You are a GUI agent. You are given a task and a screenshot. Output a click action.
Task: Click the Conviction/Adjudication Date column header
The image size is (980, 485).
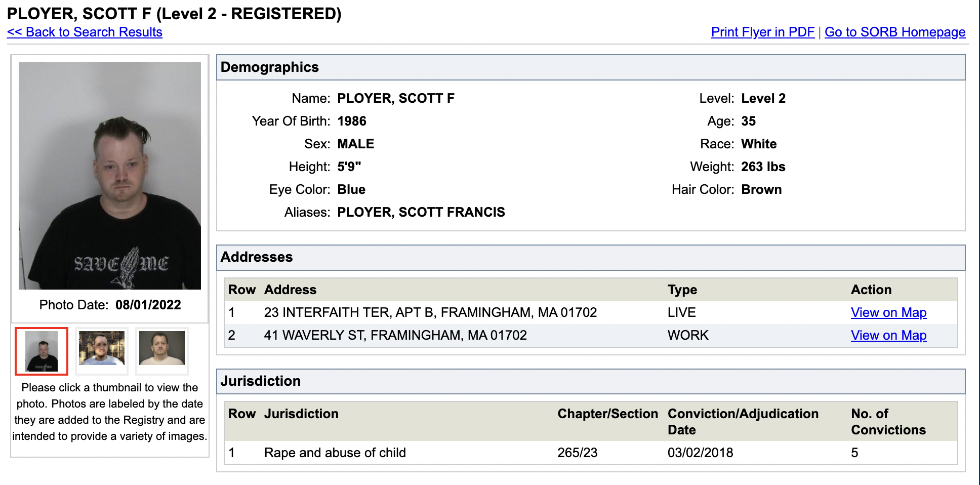pyautogui.click(x=743, y=421)
